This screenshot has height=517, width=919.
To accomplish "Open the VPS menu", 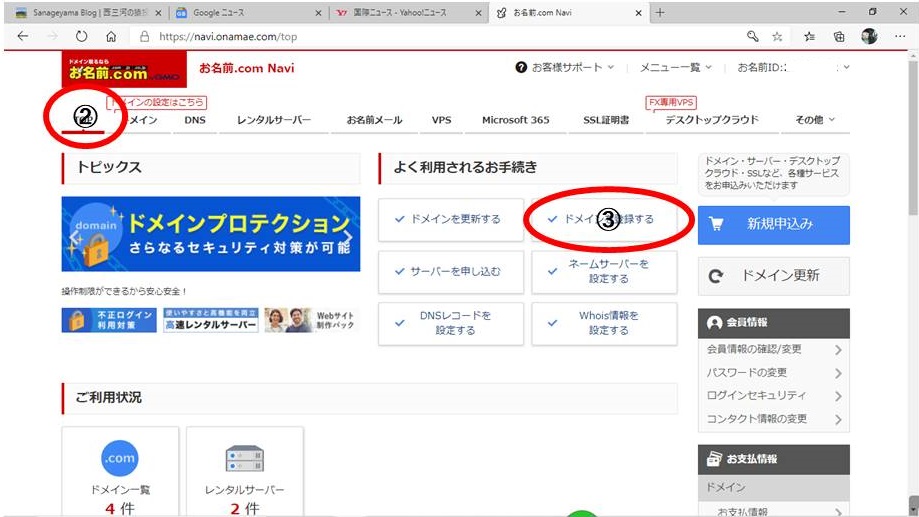I will [x=441, y=120].
